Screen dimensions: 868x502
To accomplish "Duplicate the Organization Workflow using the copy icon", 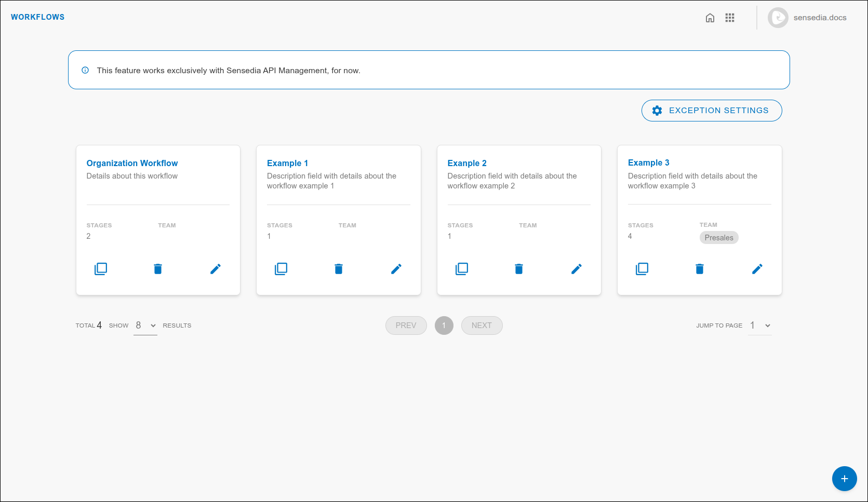I will (101, 268).
